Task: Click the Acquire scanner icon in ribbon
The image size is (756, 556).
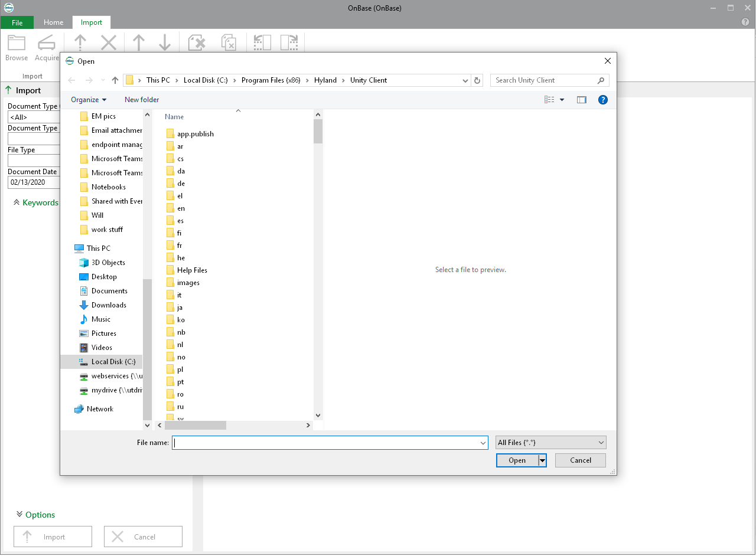Action: (x=47, y=43)
